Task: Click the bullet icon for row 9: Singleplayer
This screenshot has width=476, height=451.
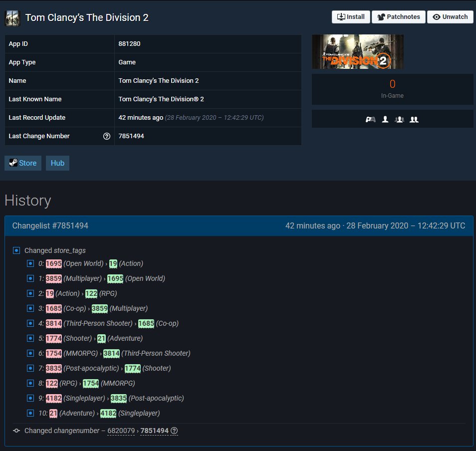Action: pyautogui.click(x=30, y=398)
